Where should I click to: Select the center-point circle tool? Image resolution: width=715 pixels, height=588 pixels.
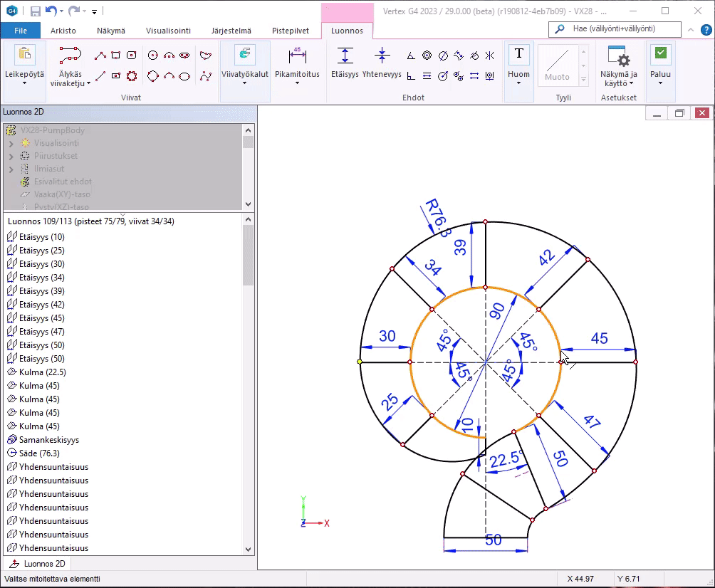(x=152, y=56)
